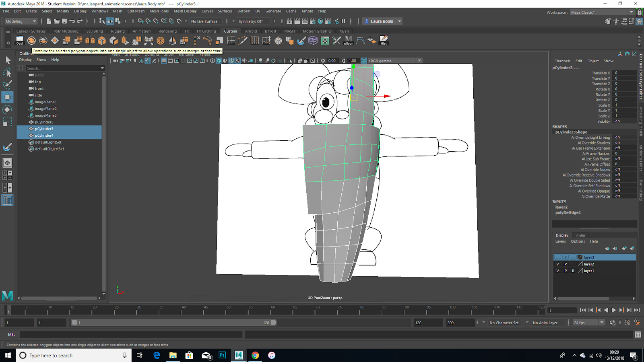Click the Auto Keyframe toggle icon
The height and width of the screenshot is (362, 644).
tap(627, 323)
